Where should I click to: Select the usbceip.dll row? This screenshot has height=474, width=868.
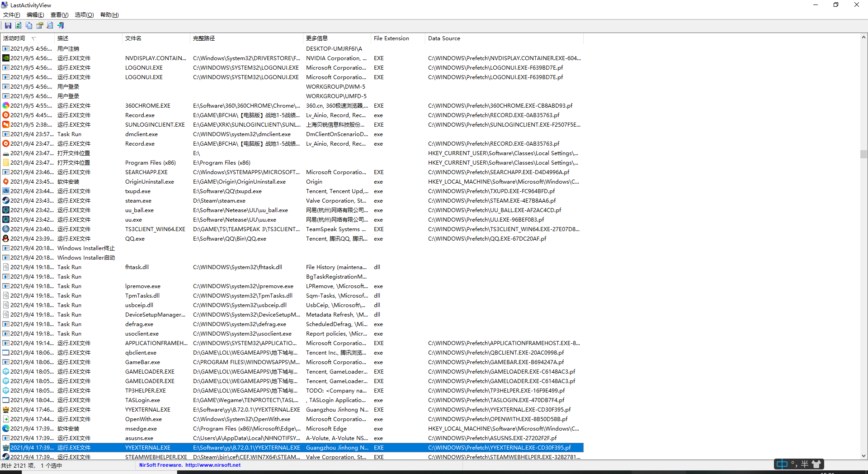point(292,305)
